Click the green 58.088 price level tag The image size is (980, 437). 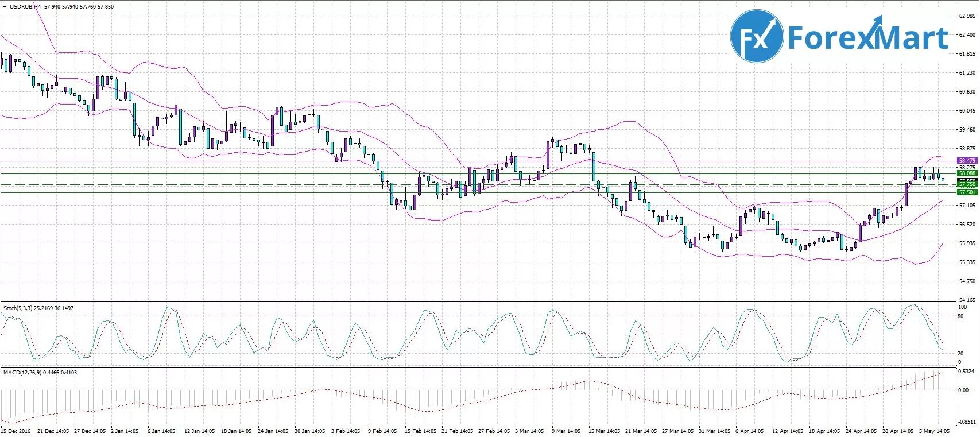pos(967,173)
